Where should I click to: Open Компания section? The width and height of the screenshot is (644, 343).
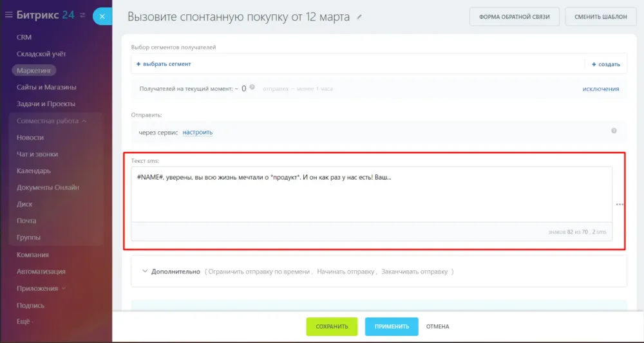[x=32, y=255]
